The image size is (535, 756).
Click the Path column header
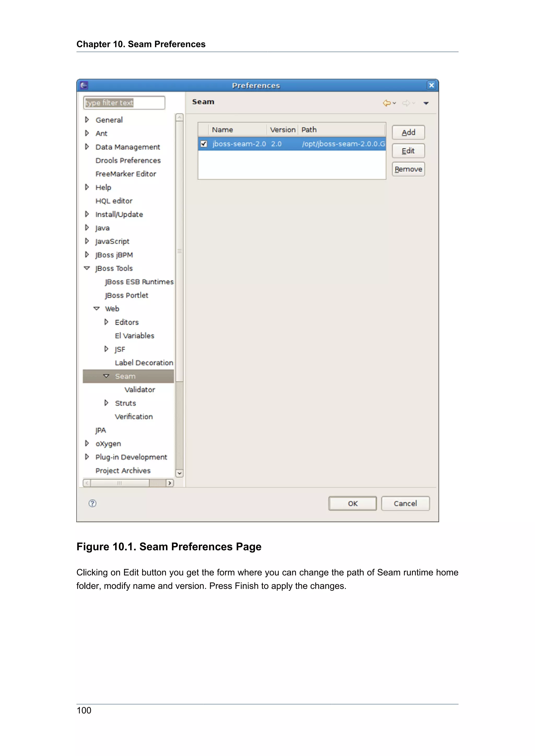(x=342, y=130)
